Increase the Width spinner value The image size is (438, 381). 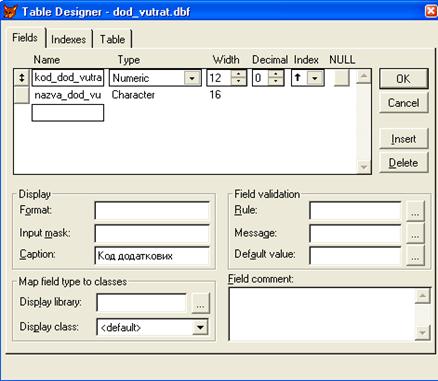click(x=239, y=74)
